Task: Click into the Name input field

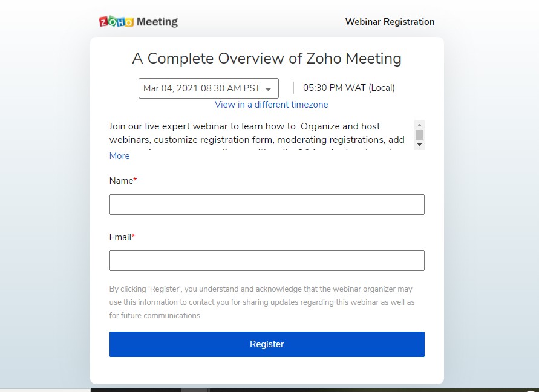Action: point(267,204)
